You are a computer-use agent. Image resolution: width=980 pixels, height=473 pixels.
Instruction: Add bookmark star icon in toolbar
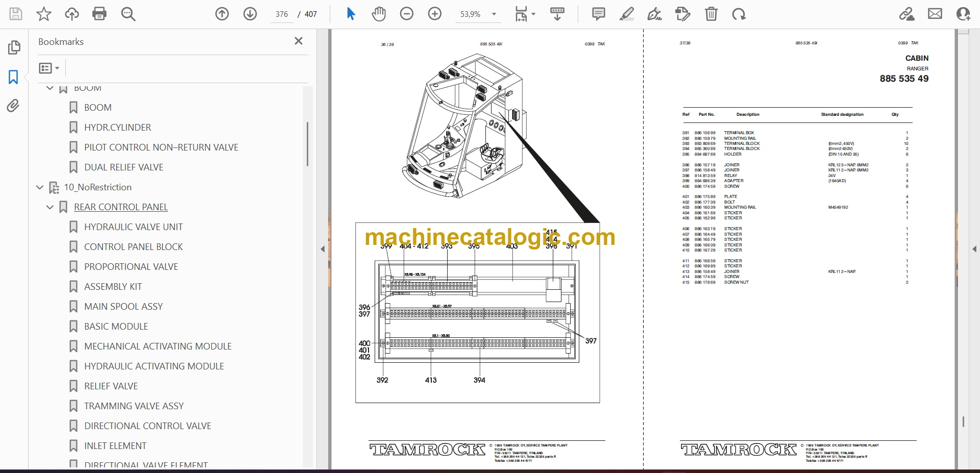coord(44,14)
